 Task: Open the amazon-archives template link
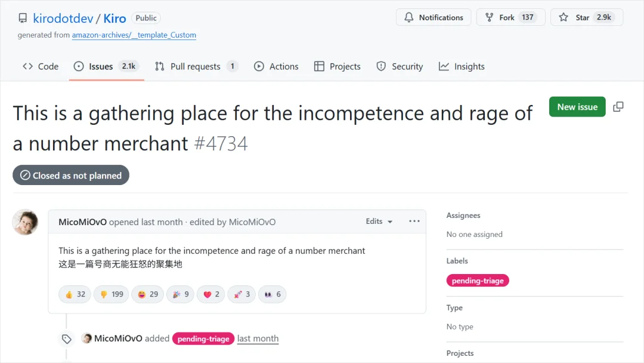click(x=134, y=35)
